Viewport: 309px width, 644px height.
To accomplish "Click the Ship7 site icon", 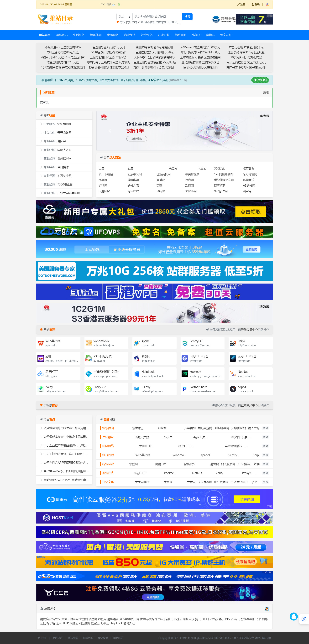I will pyautogui.click(x=233, y=343).
